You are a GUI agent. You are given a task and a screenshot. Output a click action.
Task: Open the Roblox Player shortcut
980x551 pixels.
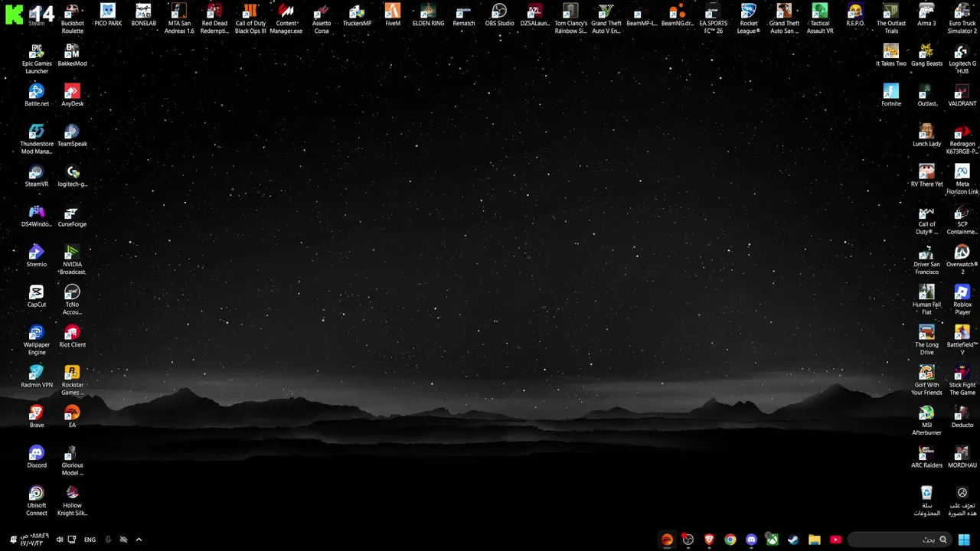point(962,300)
